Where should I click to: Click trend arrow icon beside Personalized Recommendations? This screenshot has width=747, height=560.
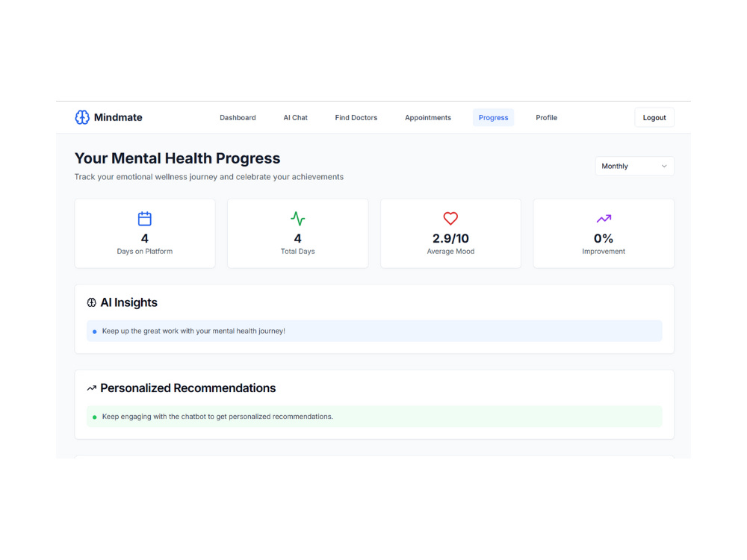tap(91, 388)
